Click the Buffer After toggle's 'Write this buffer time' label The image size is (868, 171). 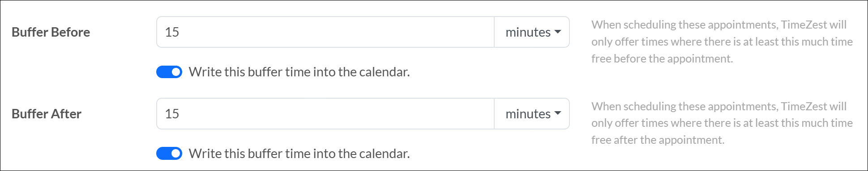(x=299, y=154)
